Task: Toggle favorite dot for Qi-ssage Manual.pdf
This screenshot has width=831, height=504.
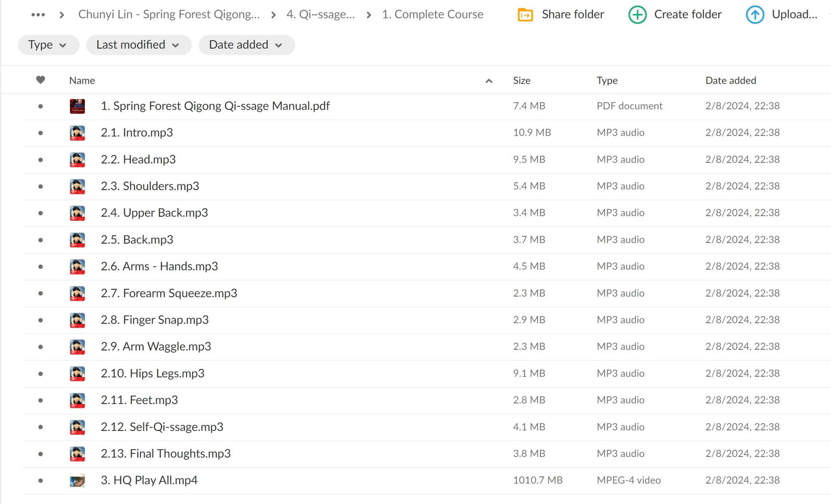Action: [x=41, y=106]
